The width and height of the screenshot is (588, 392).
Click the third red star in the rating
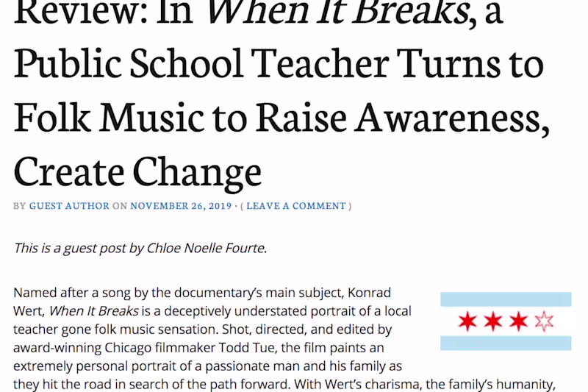click(x=518, y=321)
